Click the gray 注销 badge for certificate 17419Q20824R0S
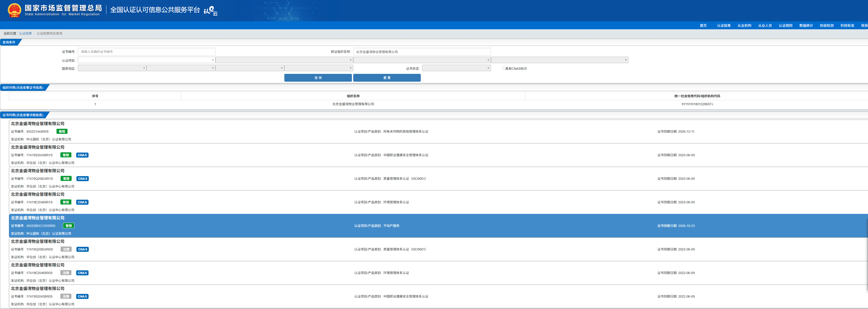 coord(66,249)
